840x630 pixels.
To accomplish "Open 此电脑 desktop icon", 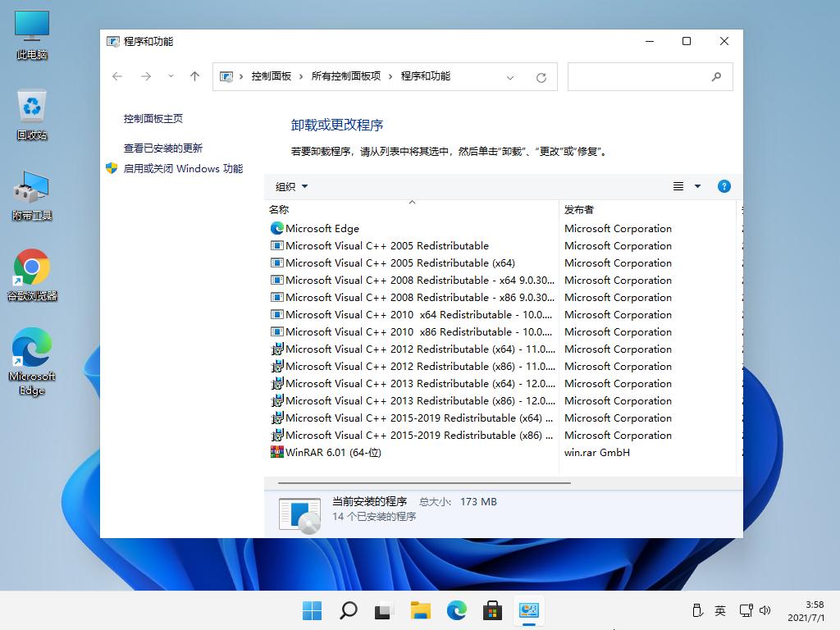I will (x=32, y=34).
